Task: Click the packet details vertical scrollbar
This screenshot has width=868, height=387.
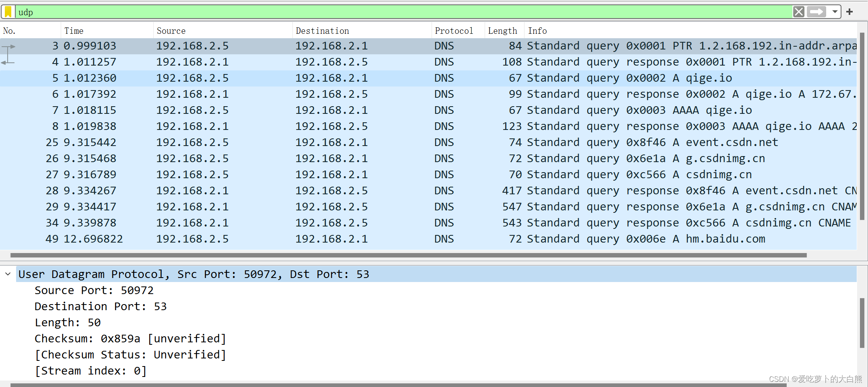Action: click(x=862, y=323)
